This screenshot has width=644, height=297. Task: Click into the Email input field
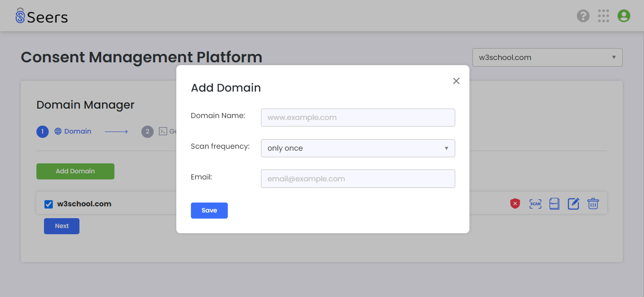click(357, 179)
